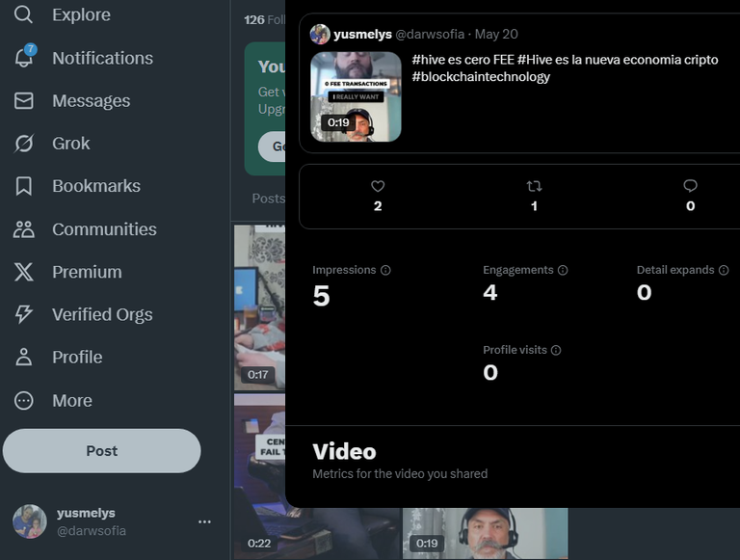Click the likes heart icon

pyautogui.click(x=378, y=186)
